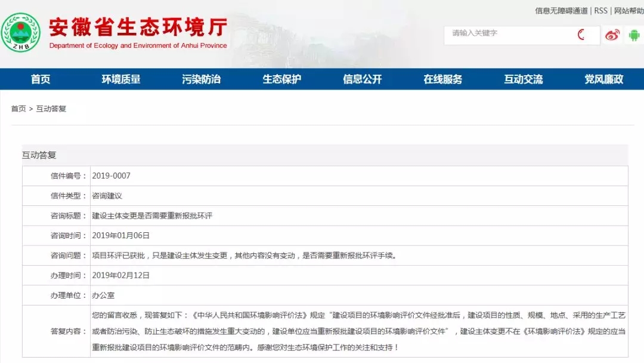Open the 环境质量 navigation menu item
The width and height of the screenshot is (644, 363).
120,79
